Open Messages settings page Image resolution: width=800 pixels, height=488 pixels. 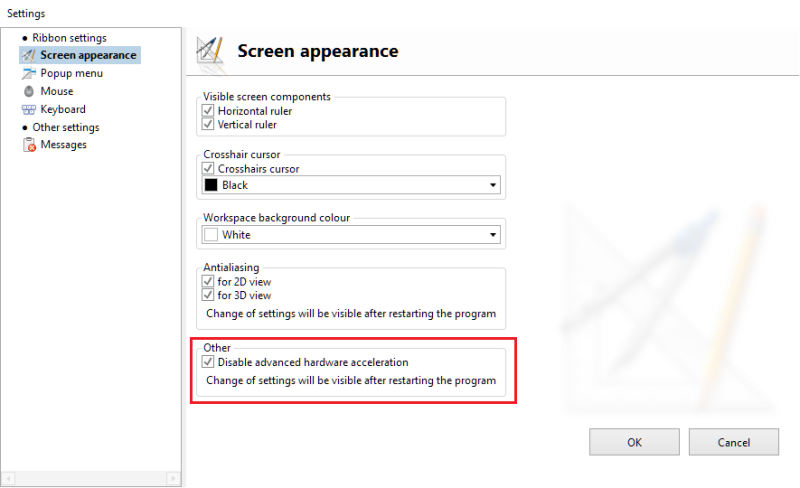pyautogui.click(x=63, y=145)
